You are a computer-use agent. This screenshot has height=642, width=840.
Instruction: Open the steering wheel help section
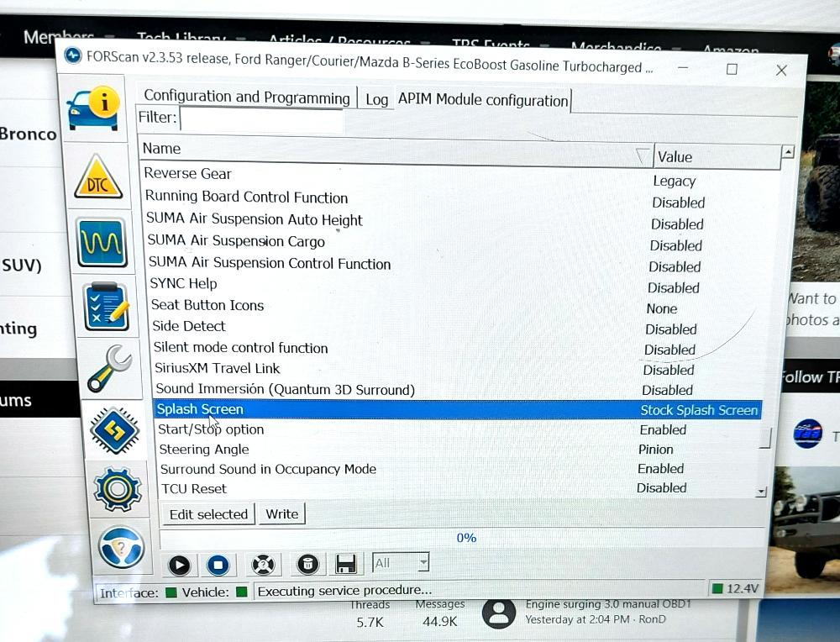click(x=121, y=548)
